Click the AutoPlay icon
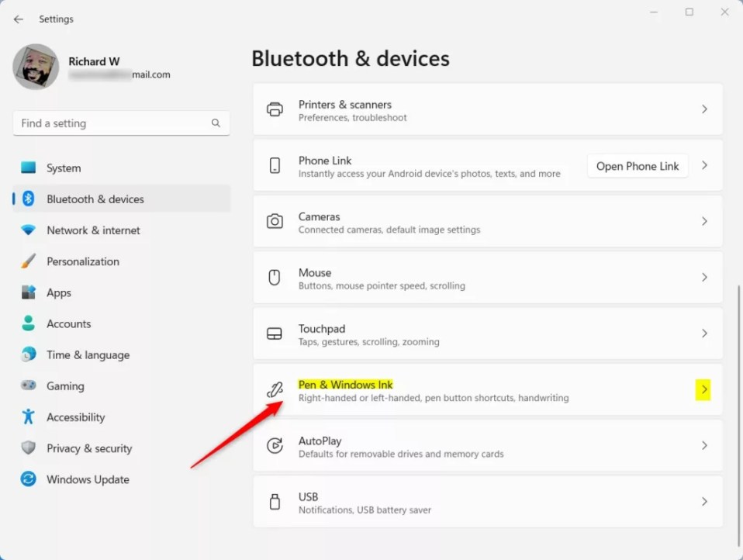Image resolution: width=743 pixels, height=560 pixels. (275, 446)
